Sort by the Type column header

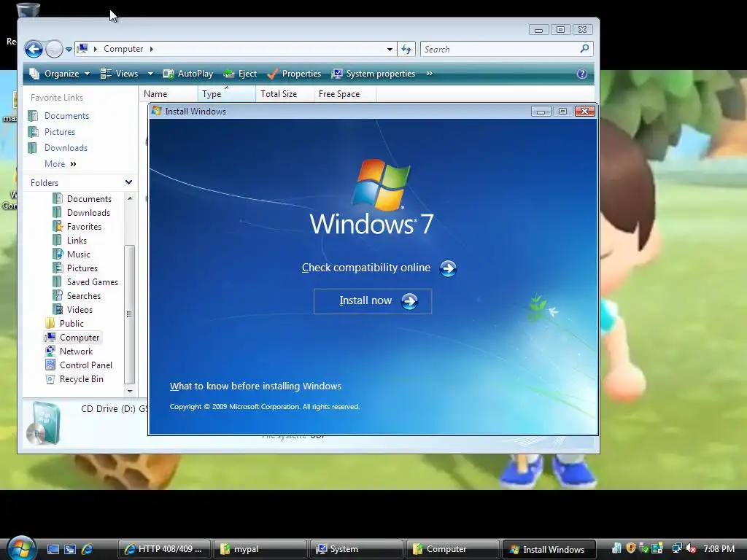tap(227, 94)
